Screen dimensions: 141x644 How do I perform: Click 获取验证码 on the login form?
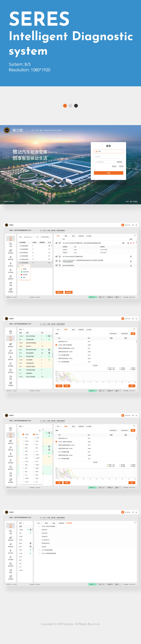click(120, 162)
